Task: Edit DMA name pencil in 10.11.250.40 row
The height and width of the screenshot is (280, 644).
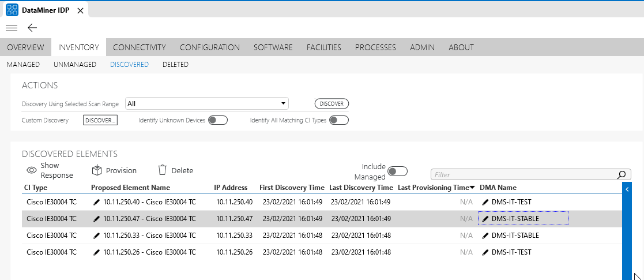Action: coord(485,202)
